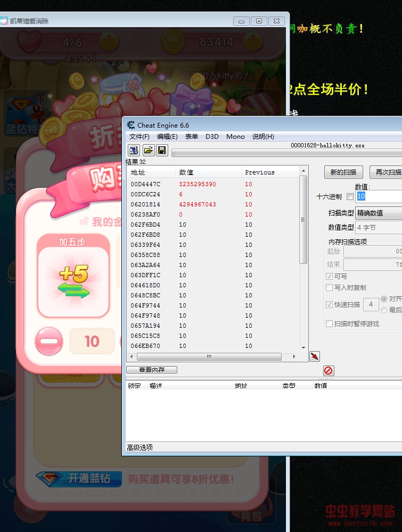The image size is (402, 532).
Task: Click the Next Scan button (再次扫描)
Action: pyautogui.click(x=386, y=172)
